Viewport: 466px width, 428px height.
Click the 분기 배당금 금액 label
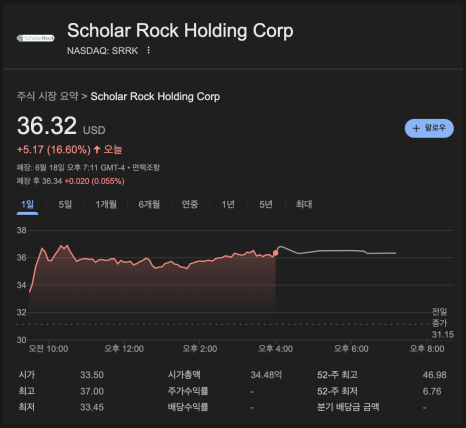(348, 407)
